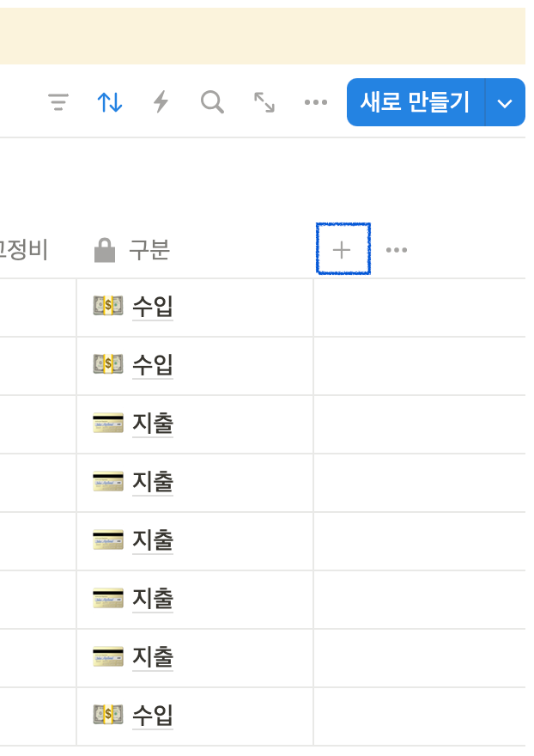534x756 pixels.
Task: Click the lightning automation icon
Action: point(160,101)
